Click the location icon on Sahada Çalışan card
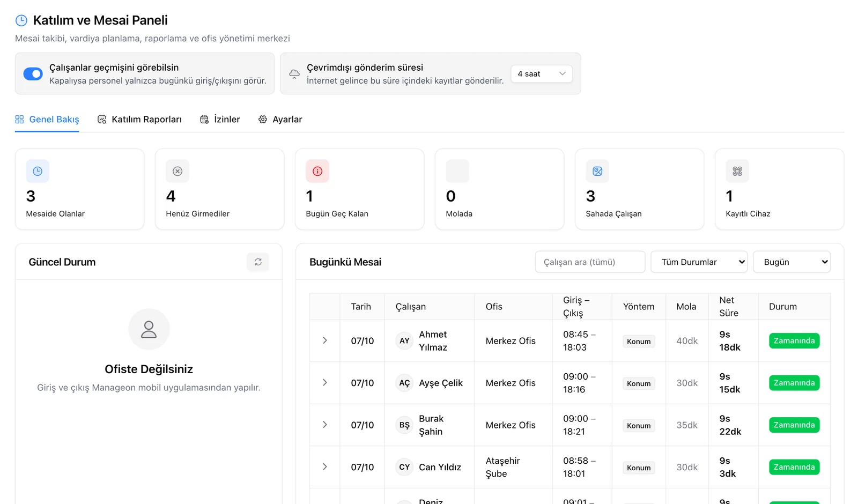This screenshot has height=504, width=858. tap(597, 171)
